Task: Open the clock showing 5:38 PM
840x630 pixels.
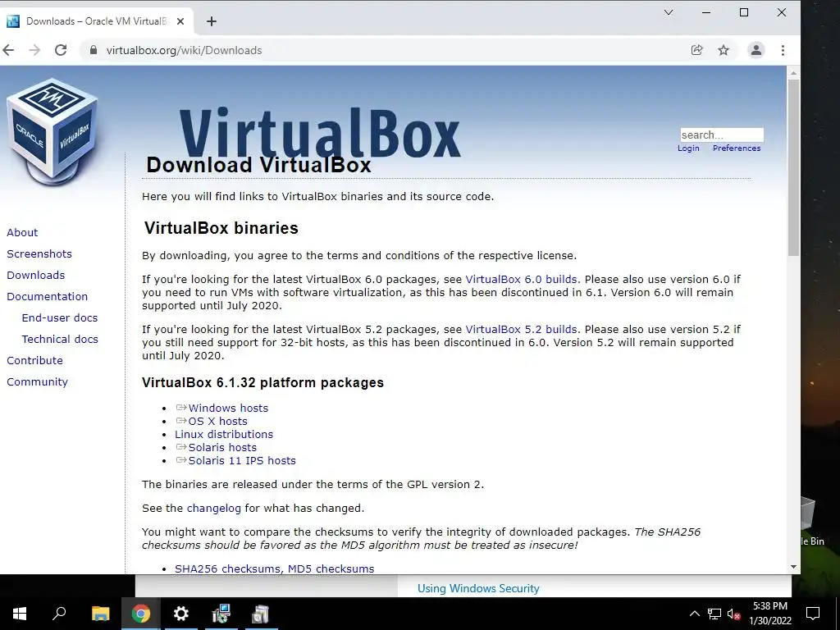Action: click(x=769, y=614)
